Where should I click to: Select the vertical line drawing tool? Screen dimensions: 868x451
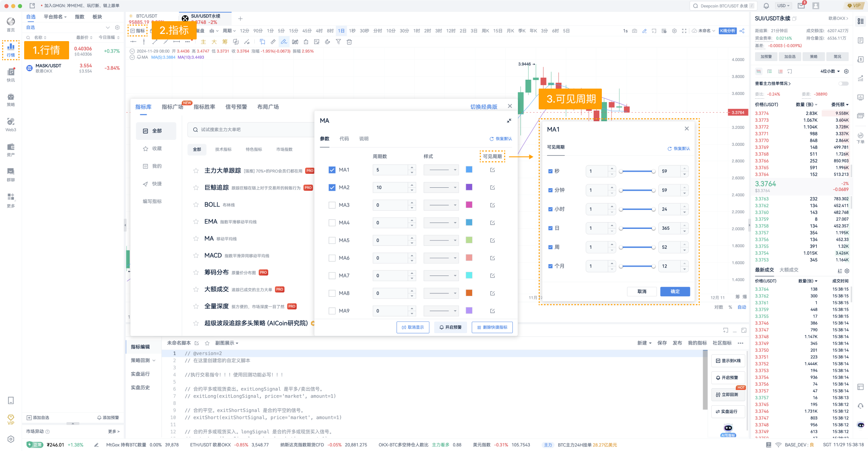pyautogui.click(x=144, y=42)
